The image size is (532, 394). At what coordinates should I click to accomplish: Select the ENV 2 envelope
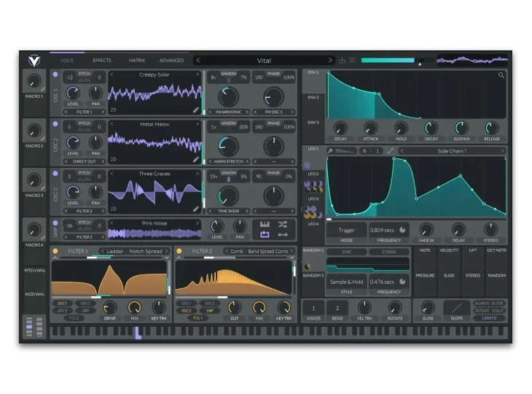coord(313,97)
